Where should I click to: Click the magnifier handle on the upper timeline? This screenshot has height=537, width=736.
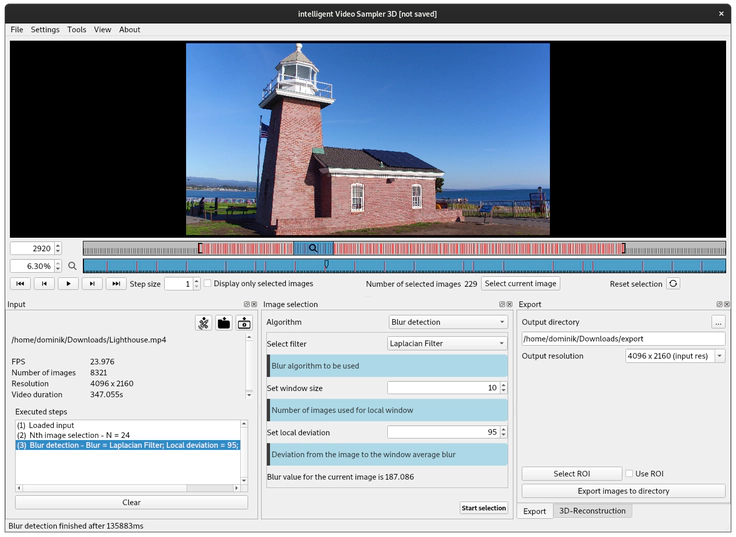pyautogui.click(x=313, y=248)
